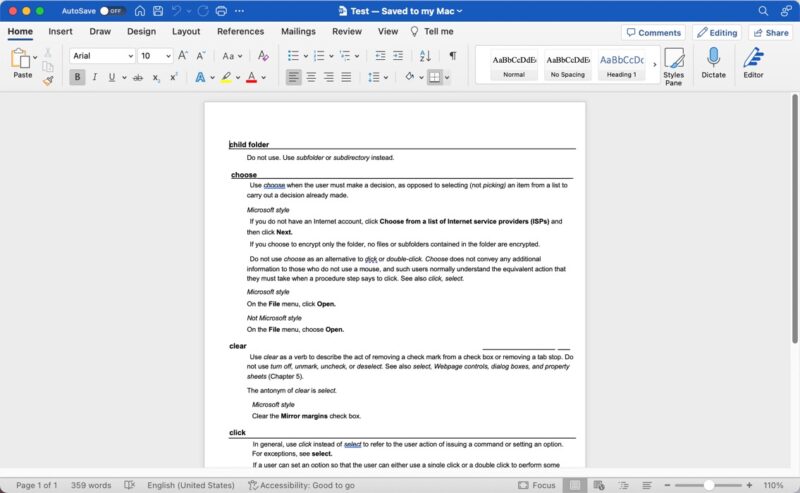Open the Insert tab

(60, 31)
